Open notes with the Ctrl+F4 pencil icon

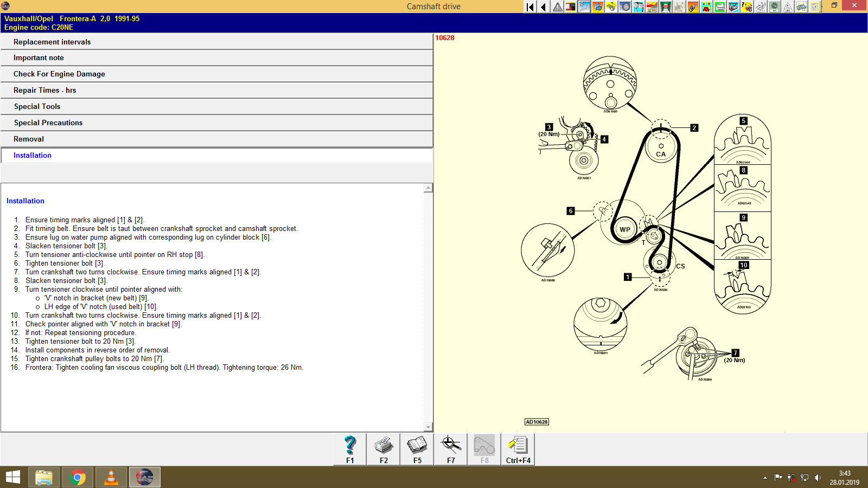(x=518, y=447)
